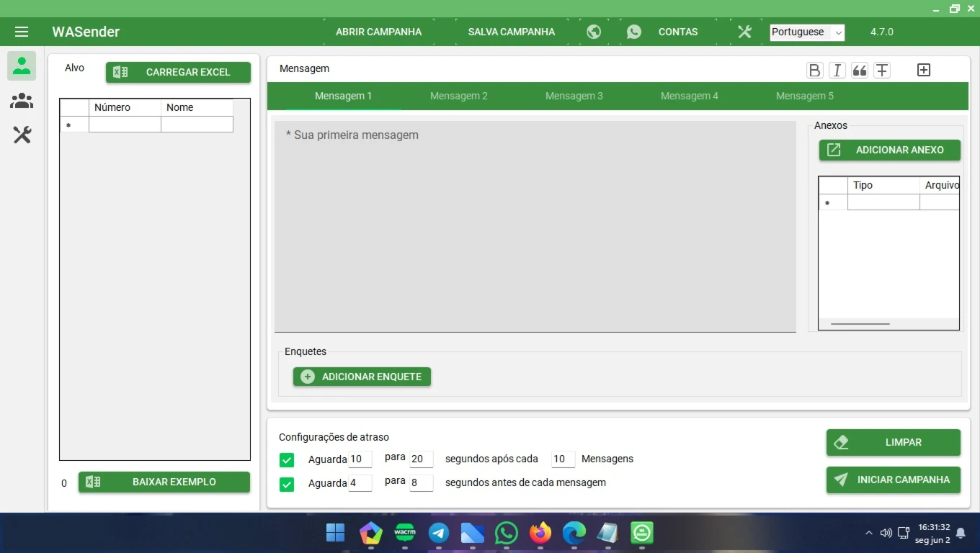The width and height of the screenshot is (980, 553).
Task: Click empty Tipo cell in attachments table
Action: (x=883, y=202)
